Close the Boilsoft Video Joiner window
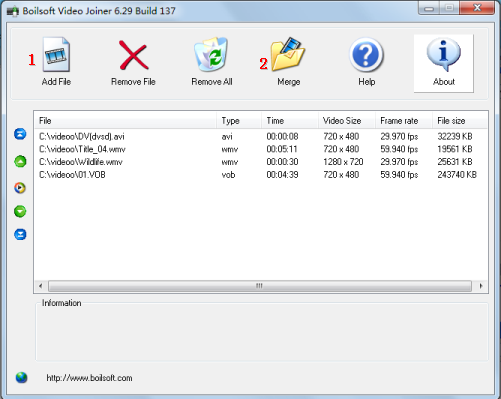 pos(477,8)
